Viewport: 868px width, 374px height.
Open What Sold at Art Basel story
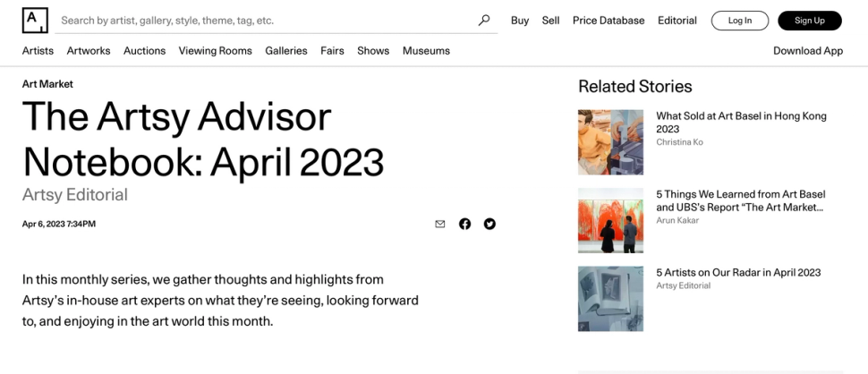click(741, 123)
